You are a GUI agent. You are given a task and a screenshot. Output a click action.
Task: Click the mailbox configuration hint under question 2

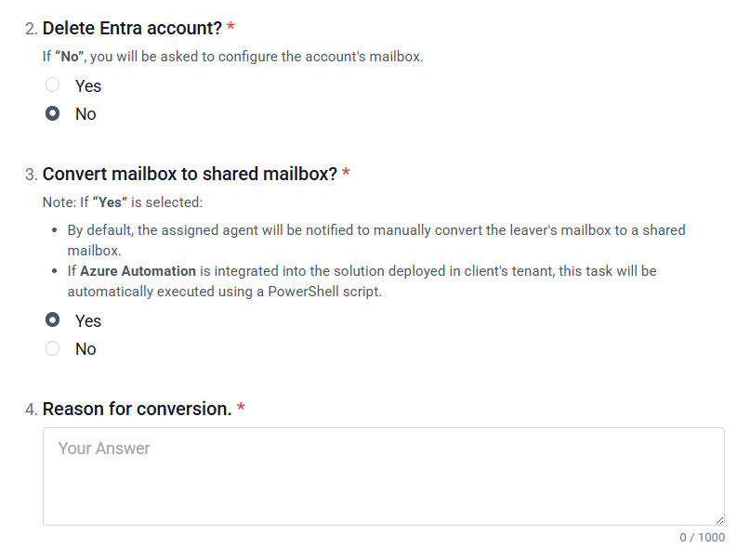(232, 57)
